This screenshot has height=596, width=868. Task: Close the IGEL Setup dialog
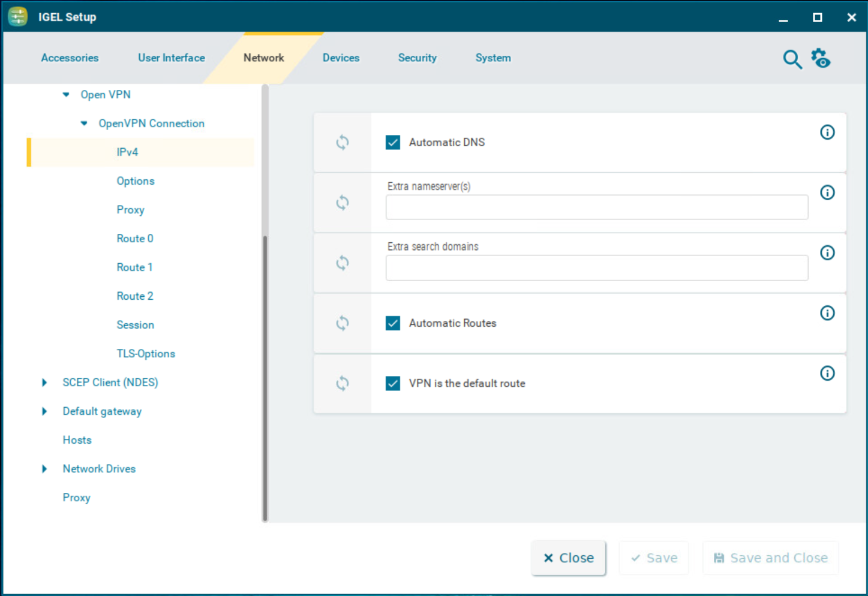click(851, 17)
